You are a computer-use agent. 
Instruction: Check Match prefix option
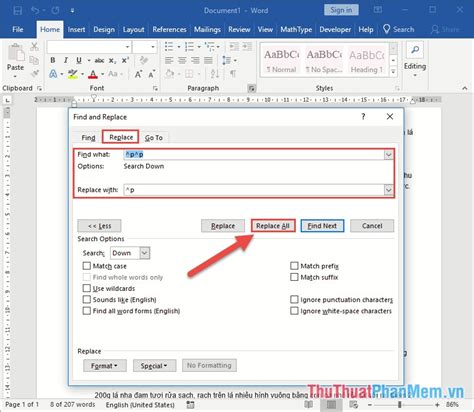[294, 266]
